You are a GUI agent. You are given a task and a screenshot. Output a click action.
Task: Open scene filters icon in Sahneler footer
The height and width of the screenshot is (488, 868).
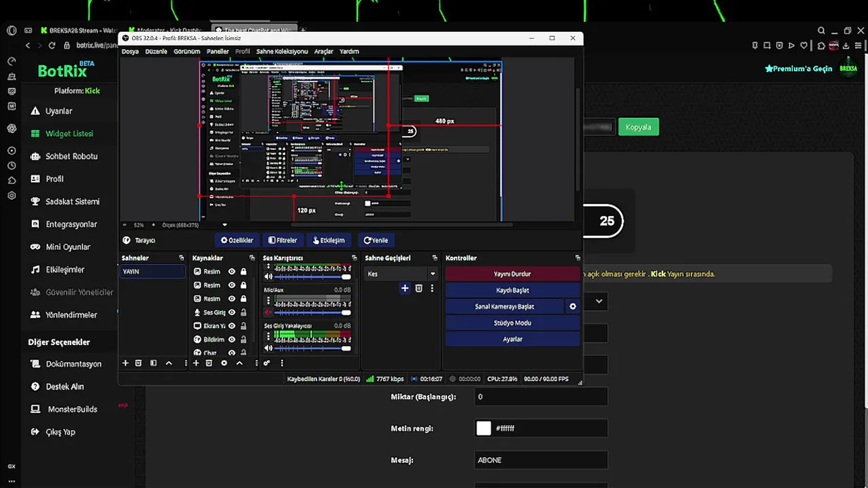pyautogui.click(x=153, y=363)
